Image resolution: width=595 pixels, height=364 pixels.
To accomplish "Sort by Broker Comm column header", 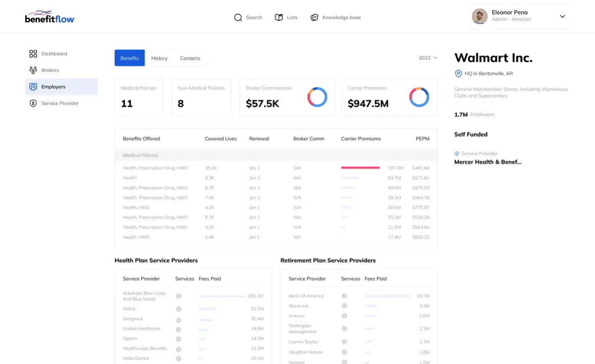I will [x=308, y=139].
